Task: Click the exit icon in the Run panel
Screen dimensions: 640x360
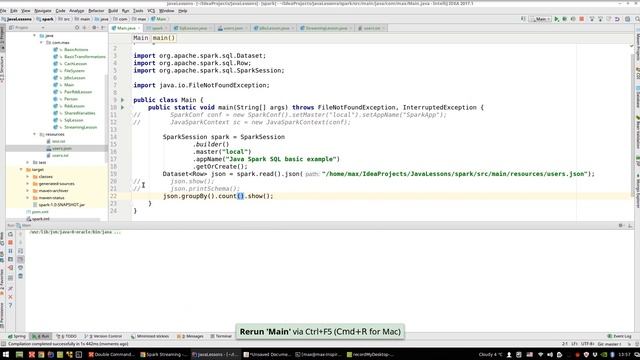Action: pos(10,268)
